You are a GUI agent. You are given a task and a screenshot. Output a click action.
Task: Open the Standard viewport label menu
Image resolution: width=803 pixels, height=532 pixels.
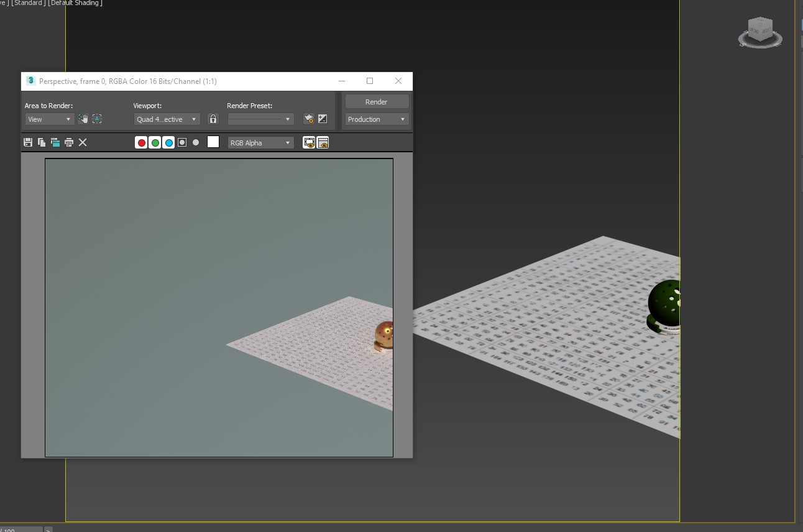(x=28, y=3)
